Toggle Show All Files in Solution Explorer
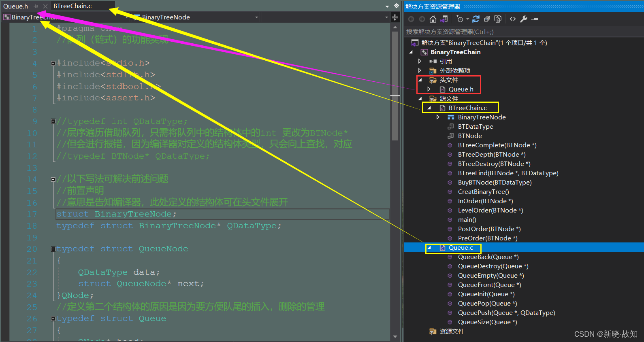Screen dimensions: 644x342 click(x=498, y=19)
